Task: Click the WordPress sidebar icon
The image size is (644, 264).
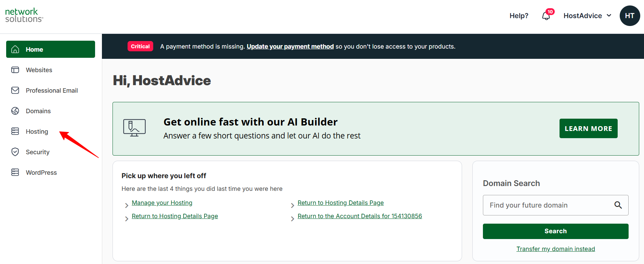Action: click(15, 172)
